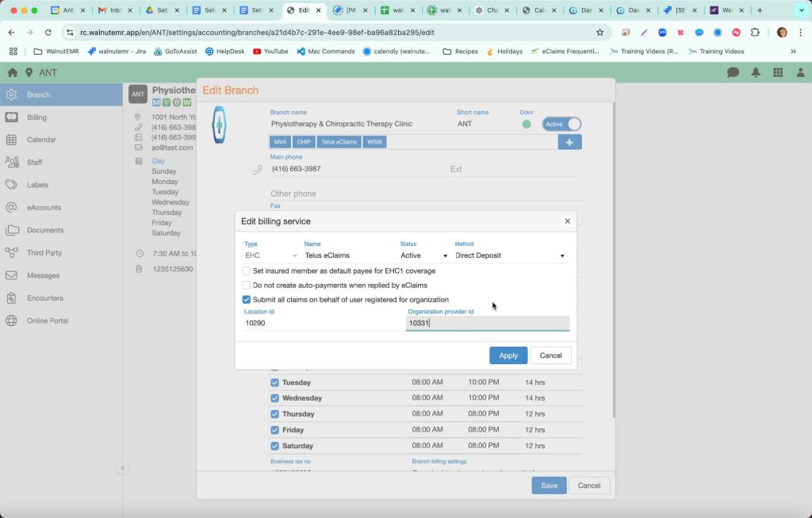Select the OHIP billing service tab
This screenshot has height=518, width=812.
[x=304, y=142]
